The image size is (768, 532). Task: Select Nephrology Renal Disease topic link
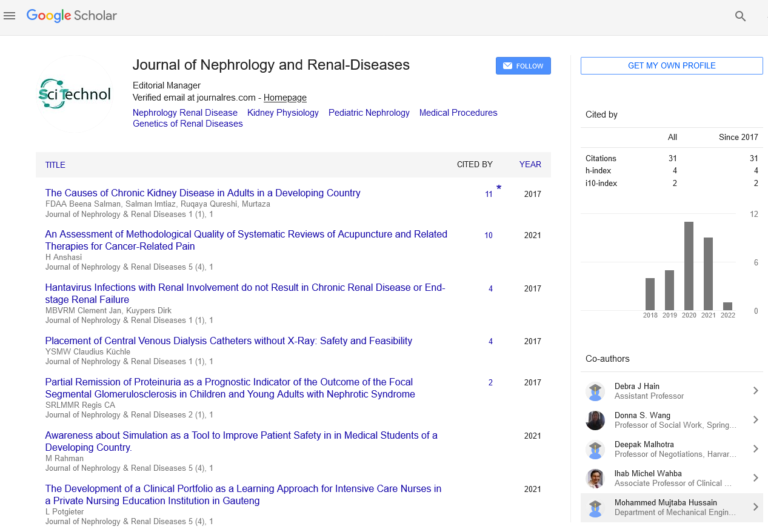185,113
